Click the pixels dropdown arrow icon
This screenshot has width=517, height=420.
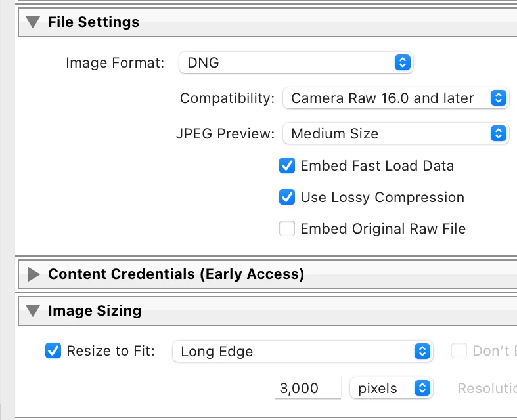coord(422,388)
